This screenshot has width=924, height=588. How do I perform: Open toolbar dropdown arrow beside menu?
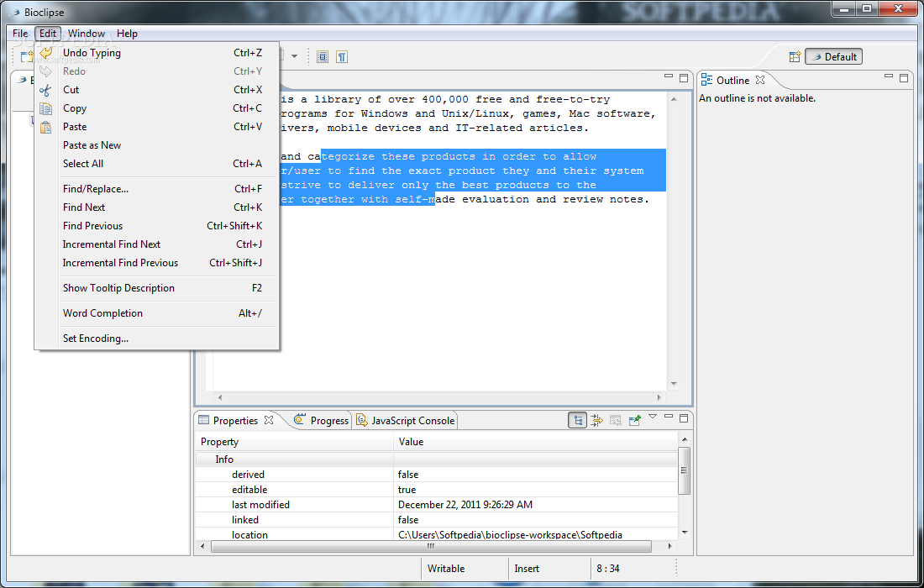tap(294, 56)
